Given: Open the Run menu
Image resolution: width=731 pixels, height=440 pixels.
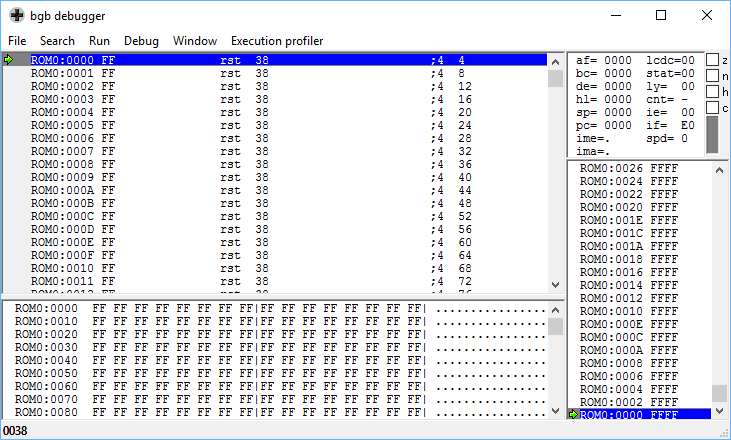Looking at the screenshot, I should 99,41.
